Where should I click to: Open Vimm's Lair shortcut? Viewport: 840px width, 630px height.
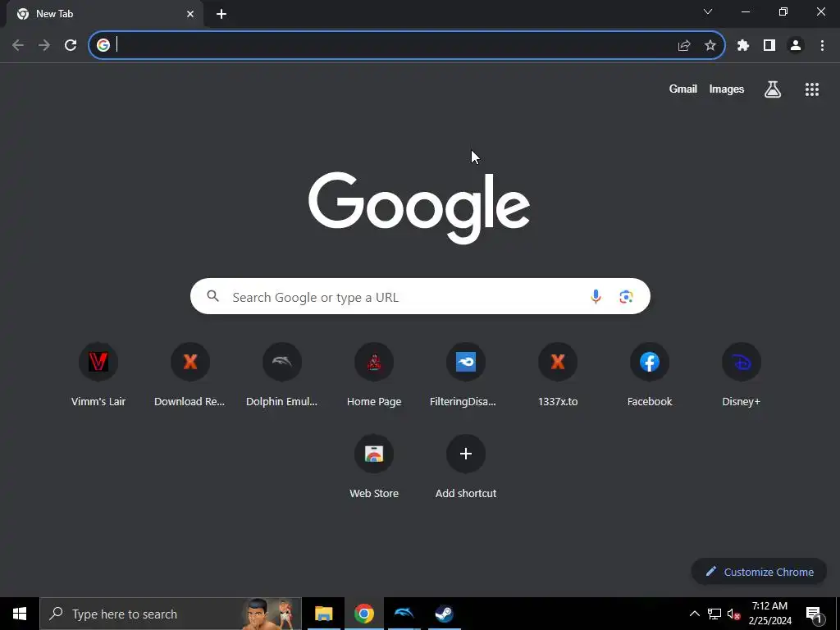pos(98,375)
